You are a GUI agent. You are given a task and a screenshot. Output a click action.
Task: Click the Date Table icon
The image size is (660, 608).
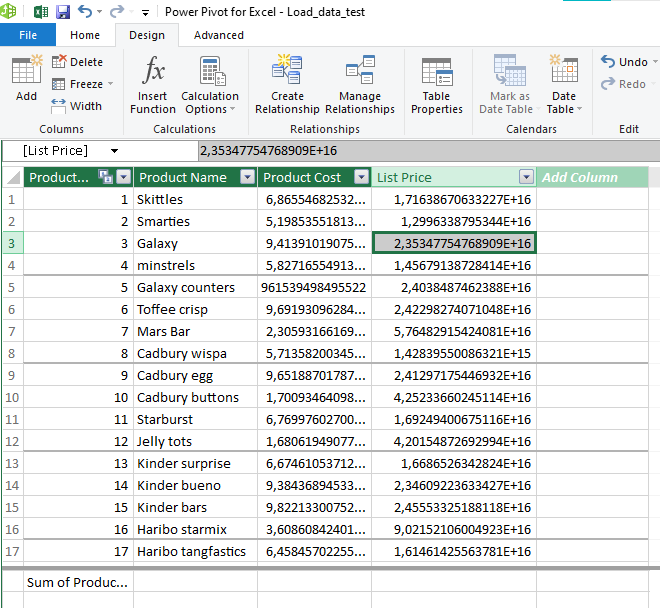coord(564,84)
